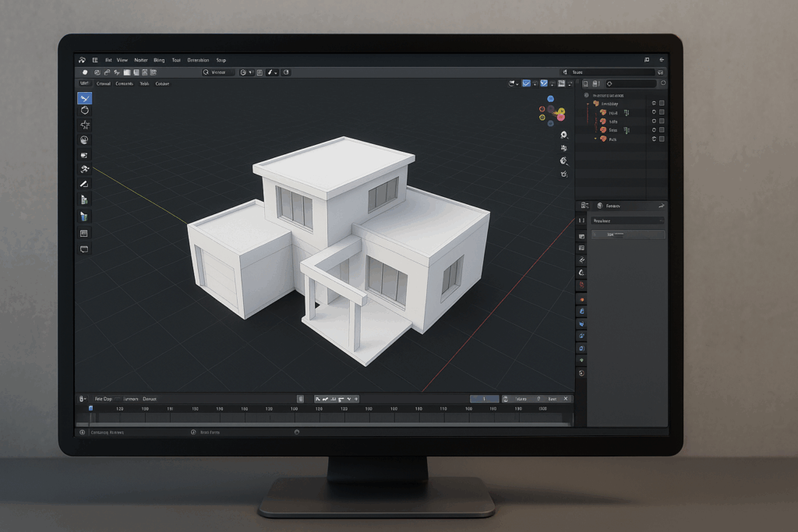The height and width of the screenshot is (532, 798).
Task: Click the zoom magnifier icon in viewport
Action: pyautogui.click(x=563, y=135)
